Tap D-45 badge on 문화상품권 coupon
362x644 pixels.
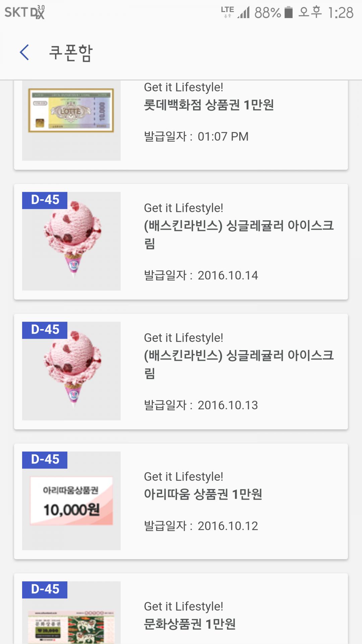pos(45,590)
